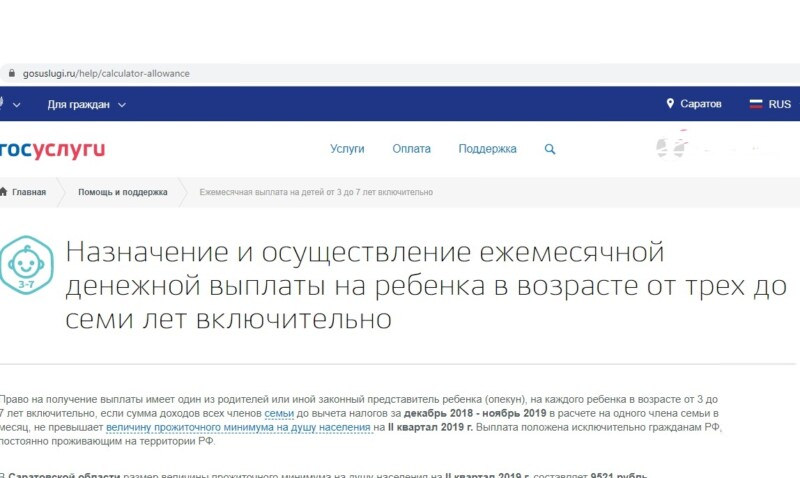Click the location pin icon next to Саратов

[x=670, y=104]
